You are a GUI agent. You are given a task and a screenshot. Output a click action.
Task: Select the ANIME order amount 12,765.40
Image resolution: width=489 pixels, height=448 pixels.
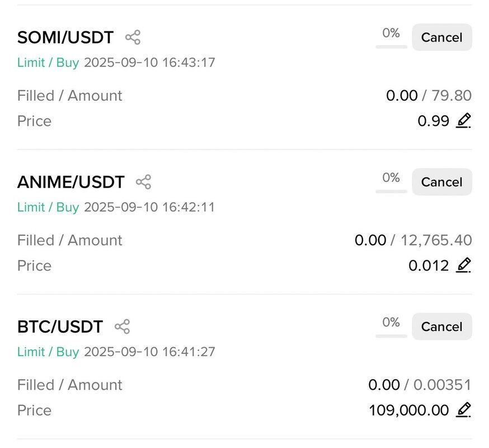(436, 240)
